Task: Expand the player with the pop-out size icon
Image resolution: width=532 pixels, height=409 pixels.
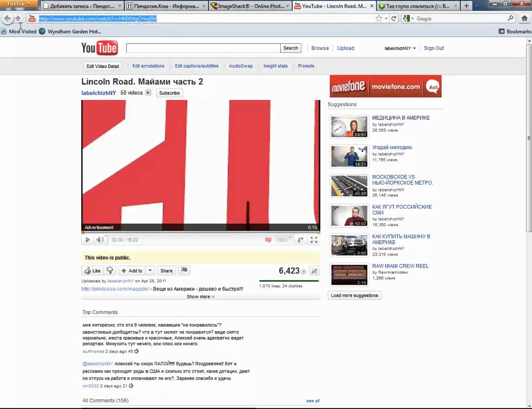Action: tap(300, 240)
